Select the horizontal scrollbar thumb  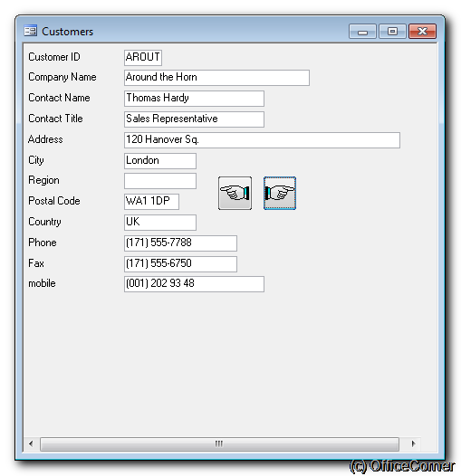click(x=219, y=444)
